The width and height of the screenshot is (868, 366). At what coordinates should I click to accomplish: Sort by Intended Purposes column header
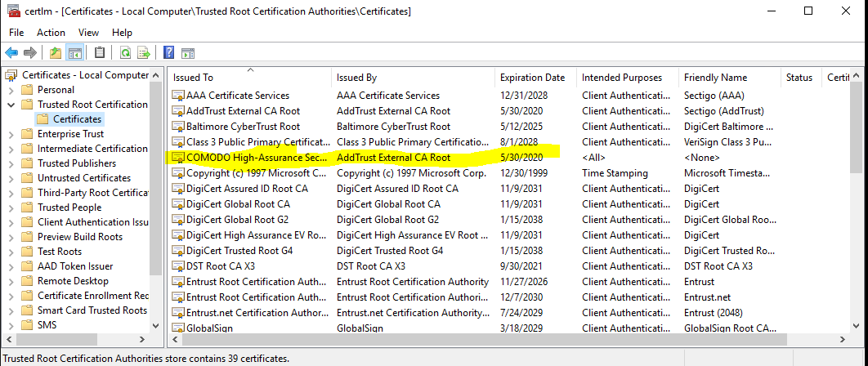pos(628,78)
